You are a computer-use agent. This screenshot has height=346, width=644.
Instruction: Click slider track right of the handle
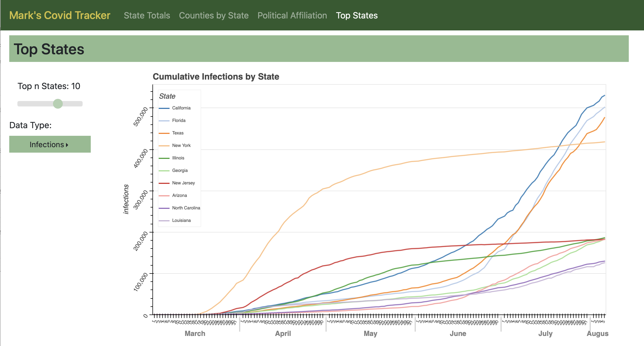coord(73,103)
